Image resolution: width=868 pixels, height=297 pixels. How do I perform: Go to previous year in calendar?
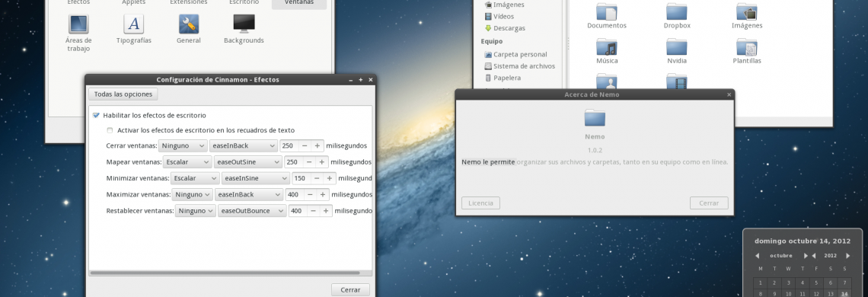point(814,255)
